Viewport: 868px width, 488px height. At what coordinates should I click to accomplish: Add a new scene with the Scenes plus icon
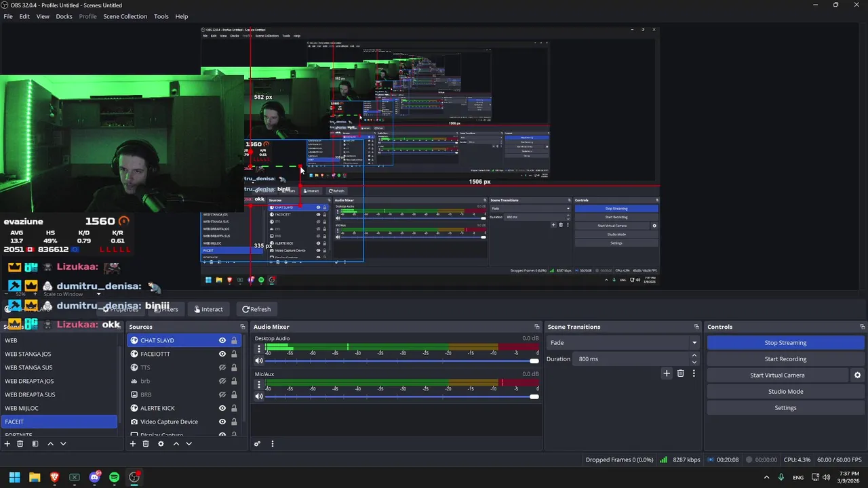tap(7, 444)
